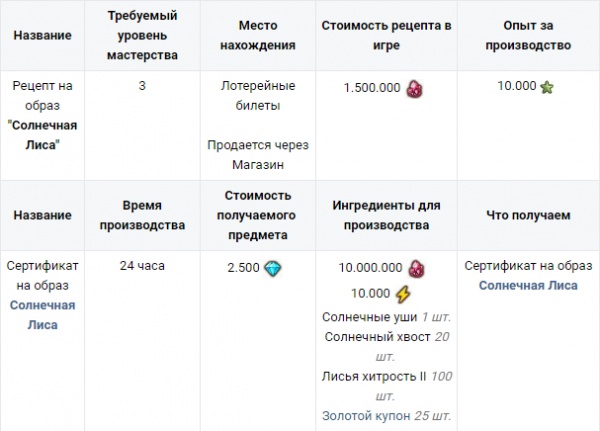Click the Место нахождения column header
Viewport: 600px width, 431px height.
pos(257,36)
